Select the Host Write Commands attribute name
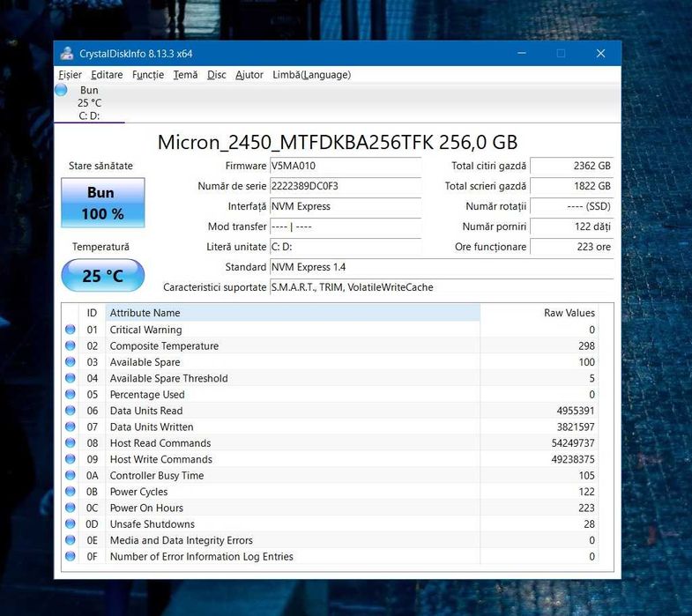692x616 pixels. 161,459
